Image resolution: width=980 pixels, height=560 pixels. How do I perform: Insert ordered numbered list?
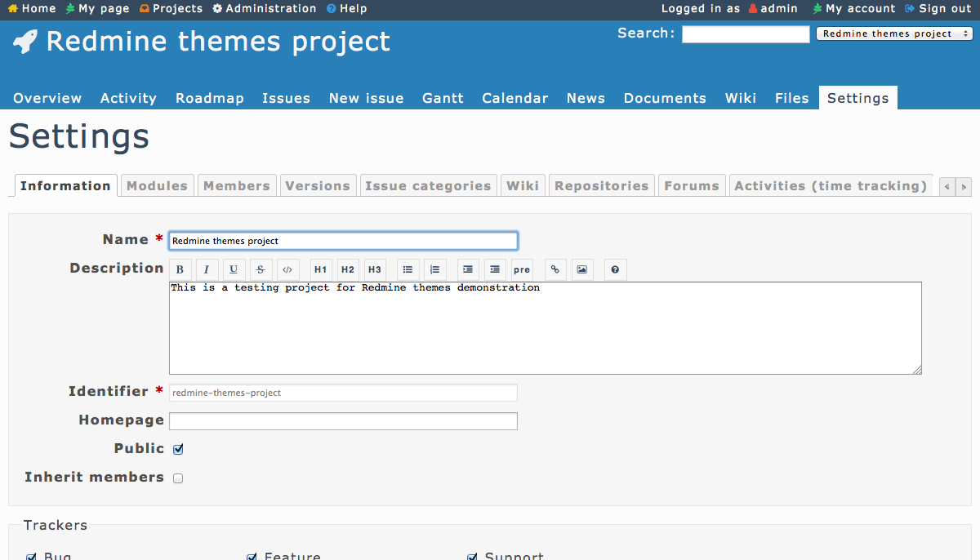[435, 269]
